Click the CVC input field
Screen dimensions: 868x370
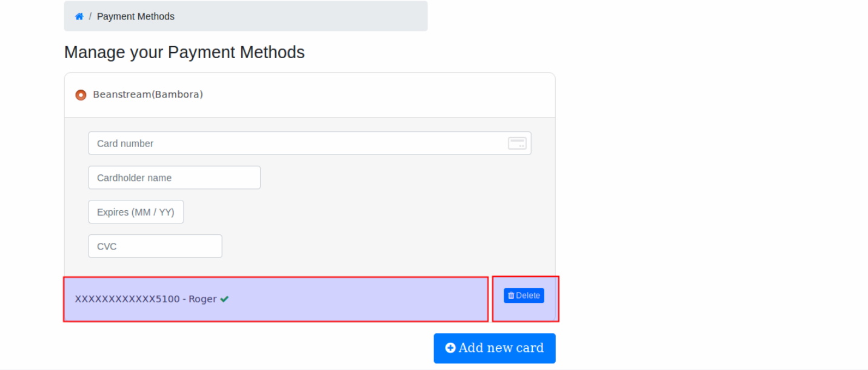pos(155,246)
